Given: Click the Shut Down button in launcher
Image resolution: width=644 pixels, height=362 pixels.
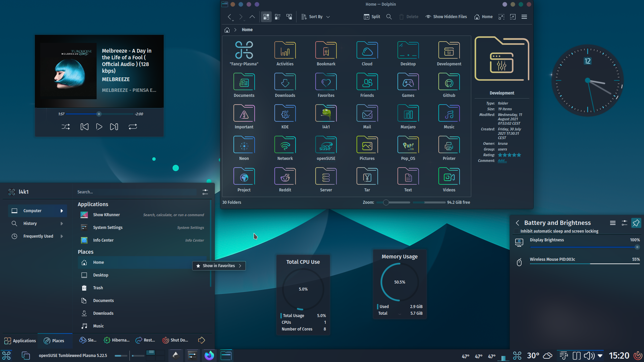Looking at the screenshot, I should (x=175, y=340).
